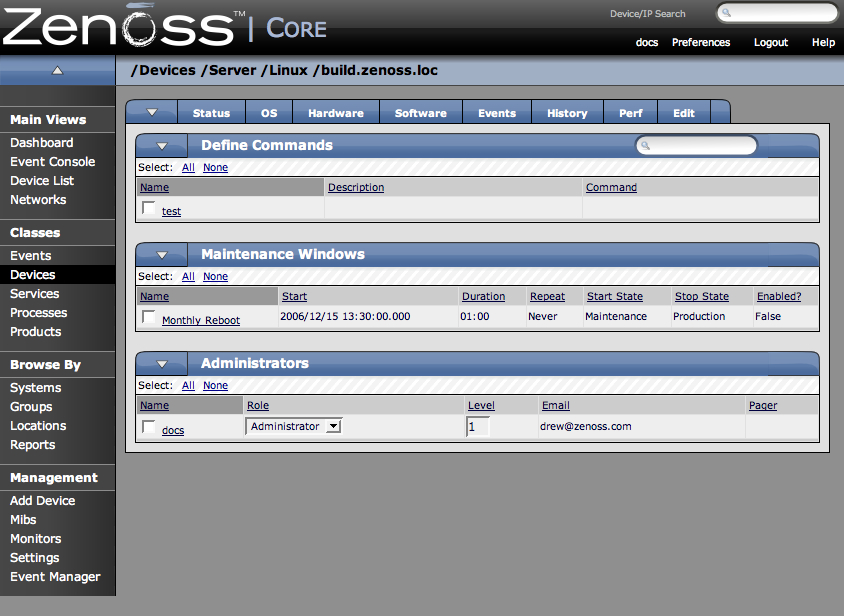Click the Logout link
This screenshot has width=844, height=616.
pyautogui.click(x=771, y=42)
